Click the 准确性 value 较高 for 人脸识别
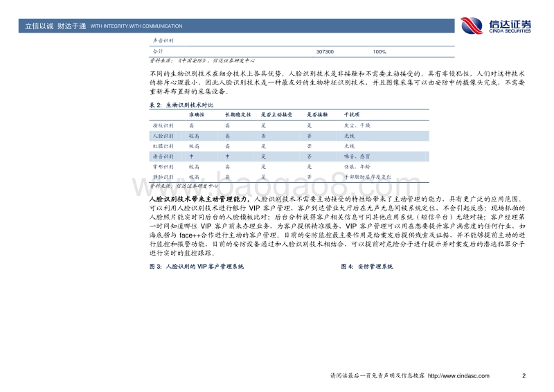 point(194,136)
